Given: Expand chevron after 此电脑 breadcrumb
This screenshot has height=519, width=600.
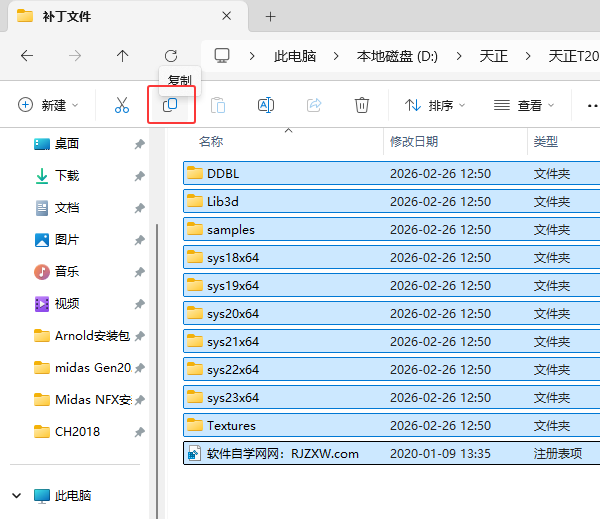Looking at the screenshot, I should click(x=336, y=56).
